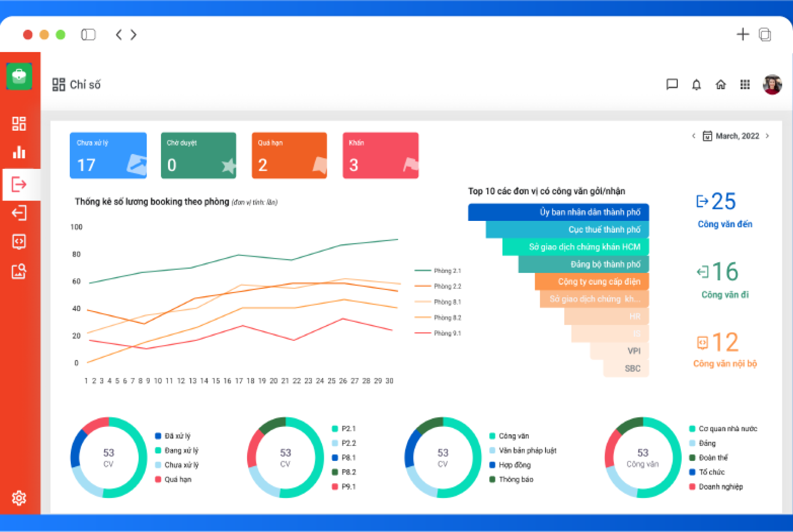Advance to next month after March, 2022
The width and height of the screenshot is (793, 532).
tap(767, 136)
